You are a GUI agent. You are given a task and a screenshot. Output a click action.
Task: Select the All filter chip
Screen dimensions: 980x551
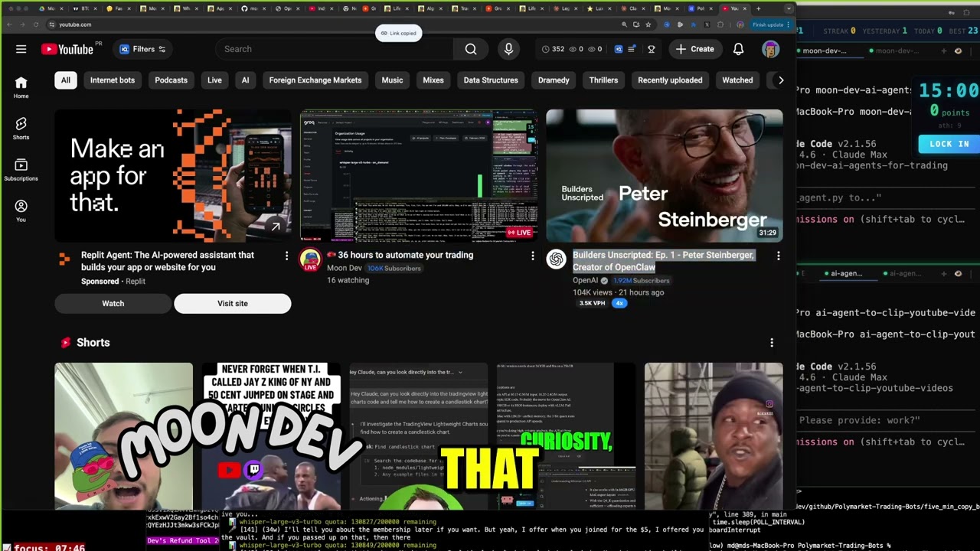(66, 80)
